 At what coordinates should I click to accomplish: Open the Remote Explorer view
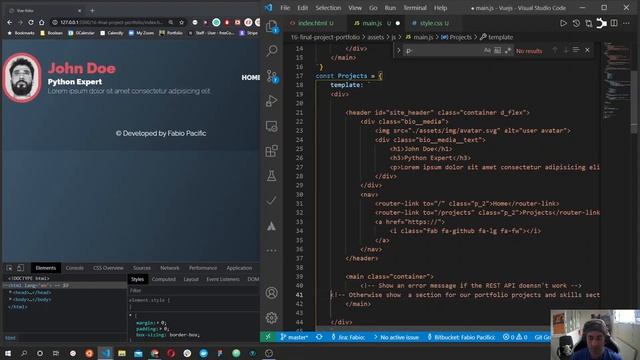271,126
